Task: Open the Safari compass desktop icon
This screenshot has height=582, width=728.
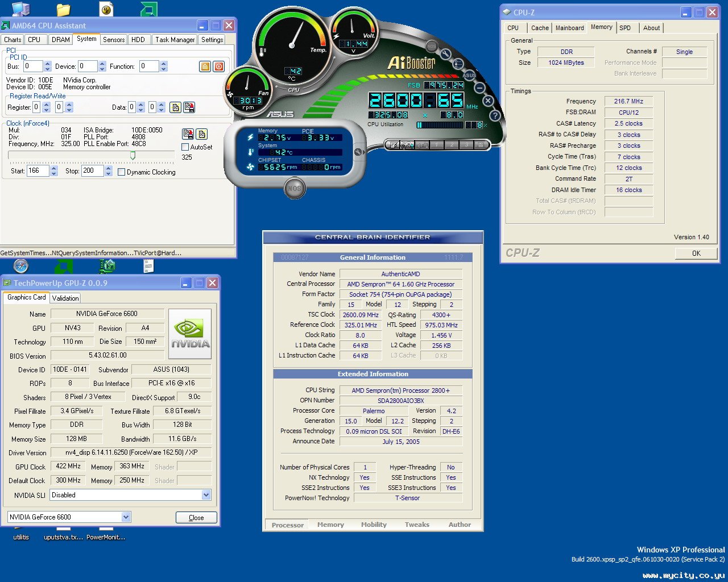Action: point(21,266)
